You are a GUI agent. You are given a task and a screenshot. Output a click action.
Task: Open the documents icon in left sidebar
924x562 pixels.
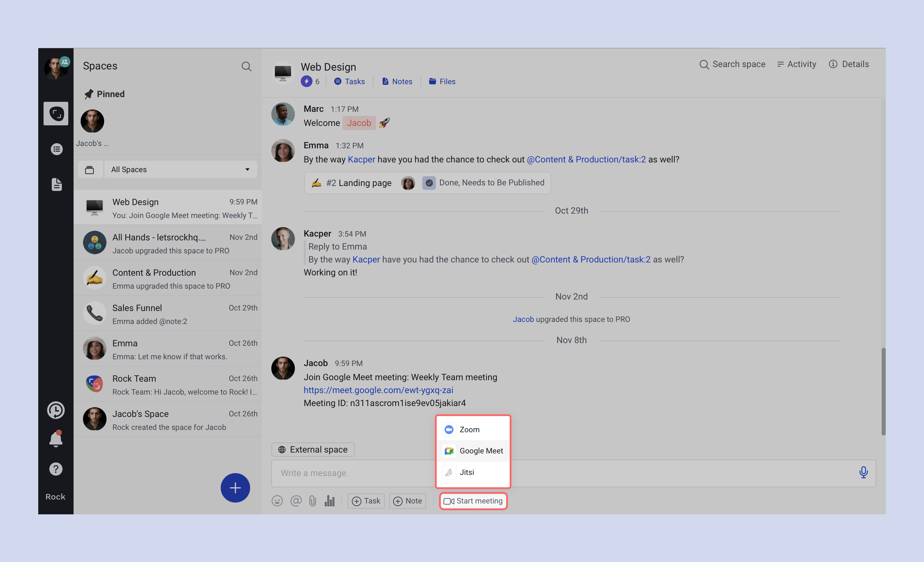(x=56, y=184)
